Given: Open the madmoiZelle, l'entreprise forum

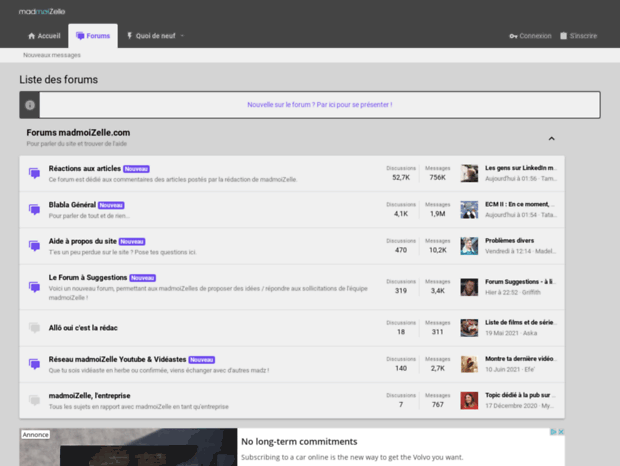Looking at the screenshot, I should tap(89, 395).
